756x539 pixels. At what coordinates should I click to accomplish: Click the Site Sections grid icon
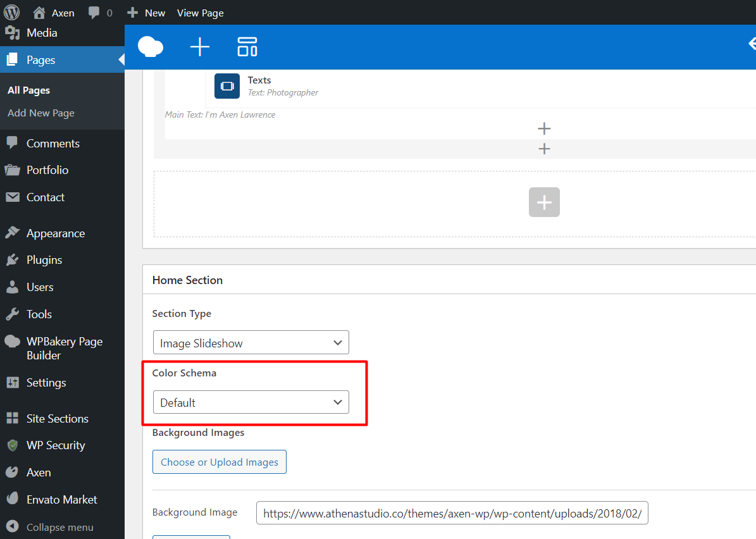[x=13, y=418]
